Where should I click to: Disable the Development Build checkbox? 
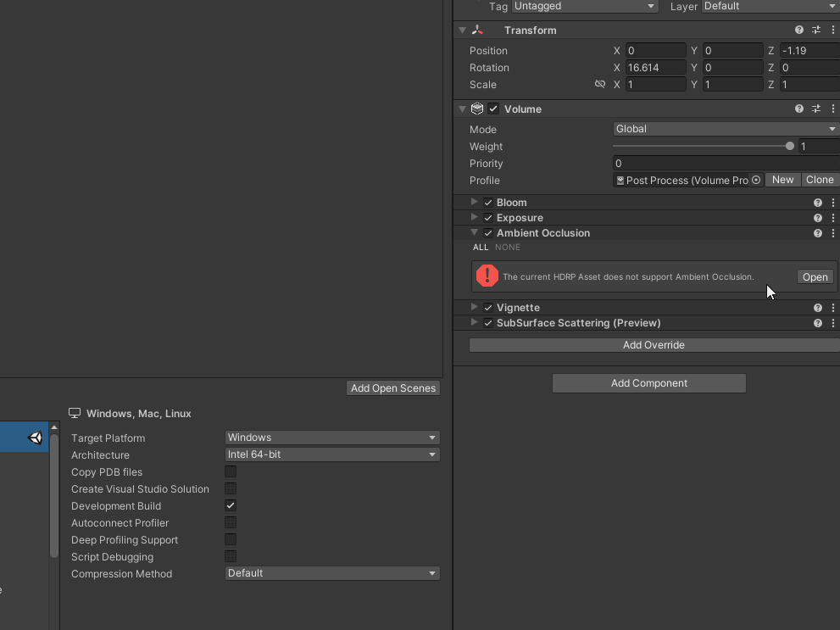pyautogui.click(x=230, y=505)
